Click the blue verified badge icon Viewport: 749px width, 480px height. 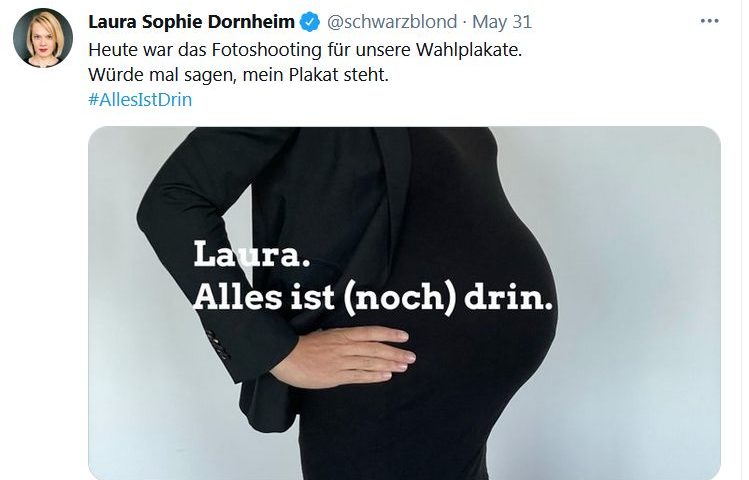tap(310, 22)
